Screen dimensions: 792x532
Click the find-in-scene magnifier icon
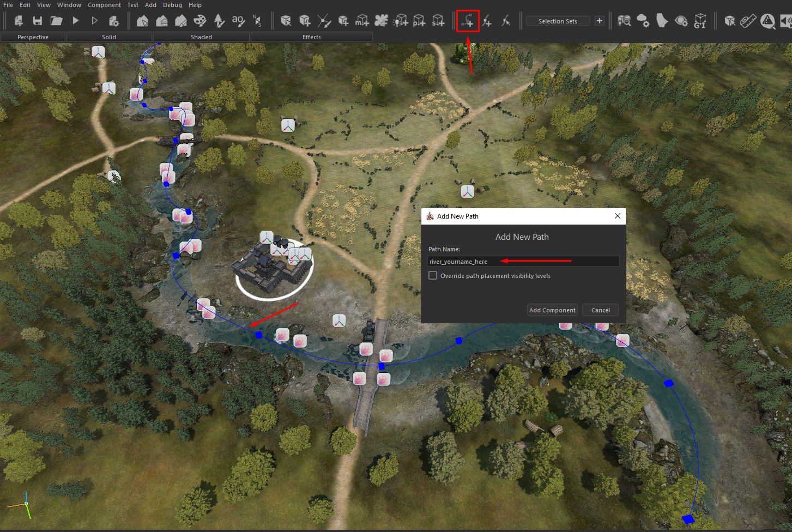tap(624, 21)
